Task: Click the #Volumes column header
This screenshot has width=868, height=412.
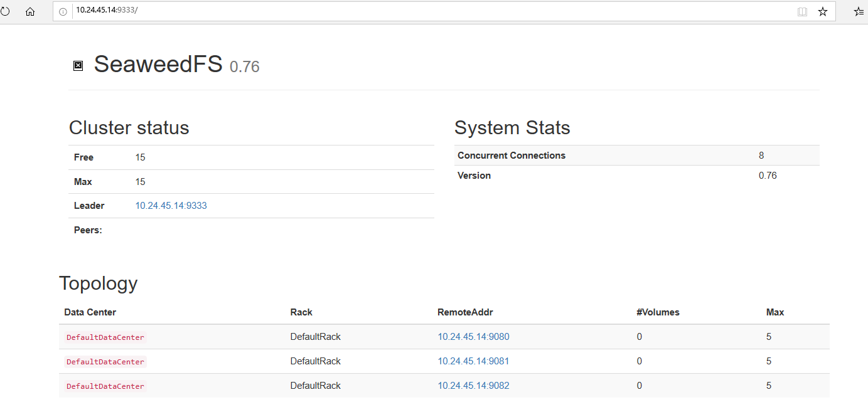Action: tap(658, 312)
